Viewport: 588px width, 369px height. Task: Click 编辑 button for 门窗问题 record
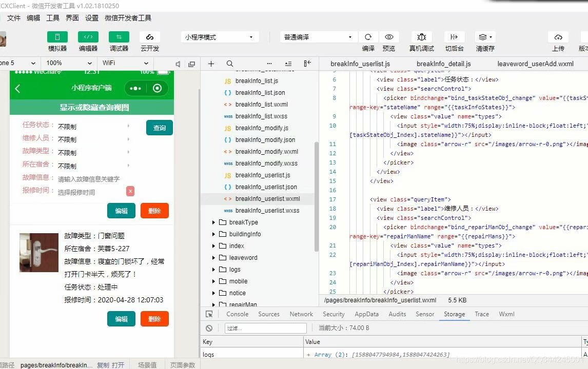pyautogui.click(x=121, y=319)
